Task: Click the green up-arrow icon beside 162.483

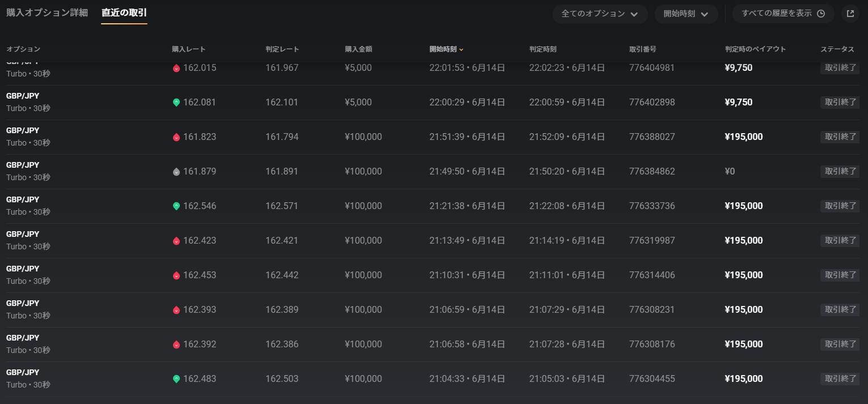Action: (176, 379)
